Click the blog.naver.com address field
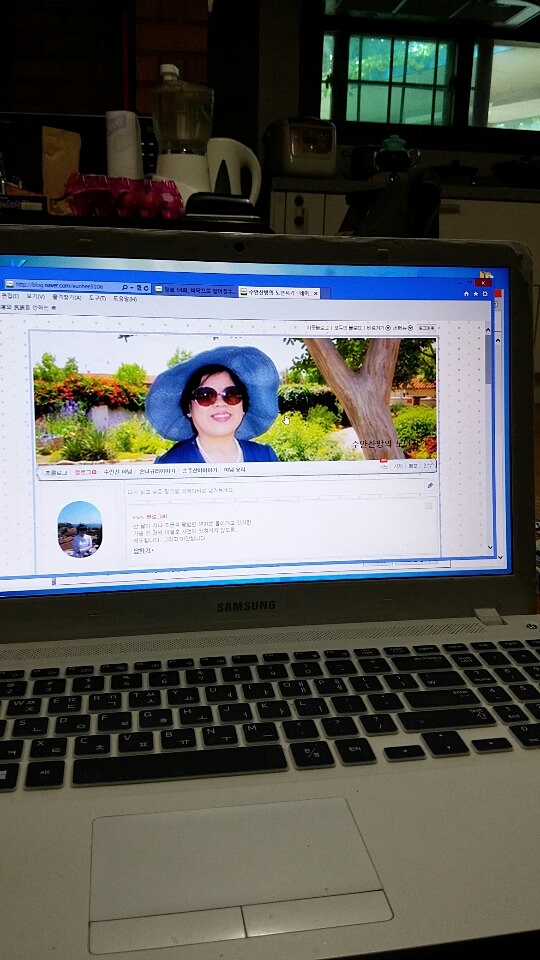The width and height of the screenshot is (540, 960). [62, 285]
